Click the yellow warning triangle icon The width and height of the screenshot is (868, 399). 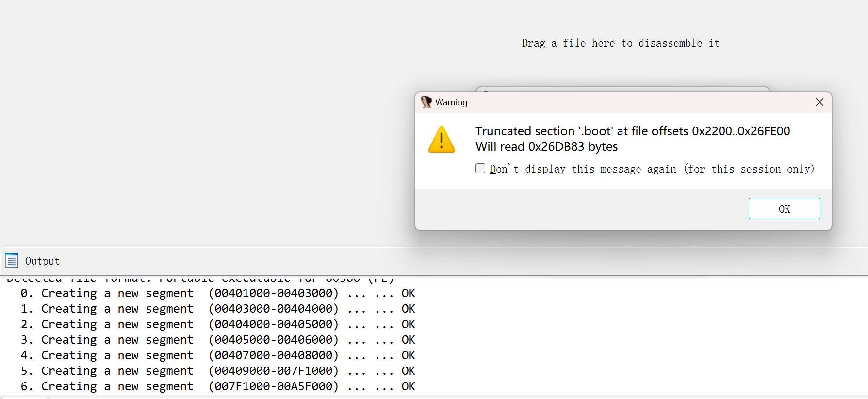441,140
